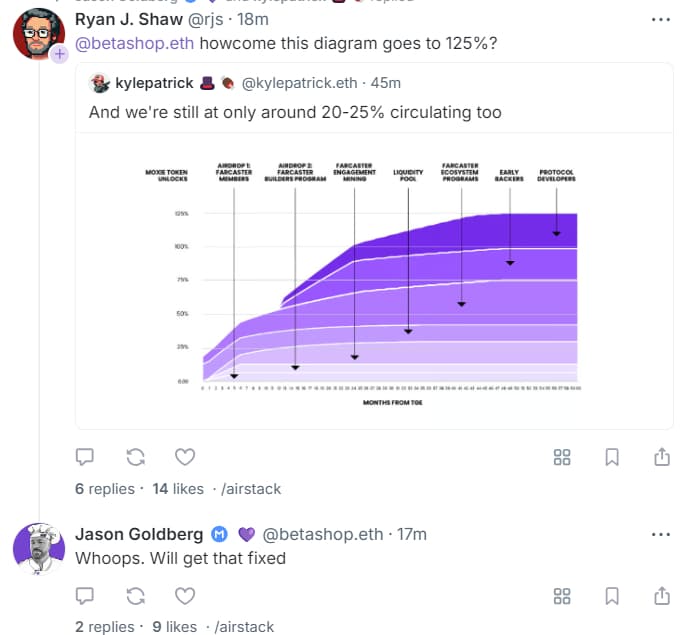Open Jason Goldberg's profile picture
The image size is (687, 635).
(39, 548)
